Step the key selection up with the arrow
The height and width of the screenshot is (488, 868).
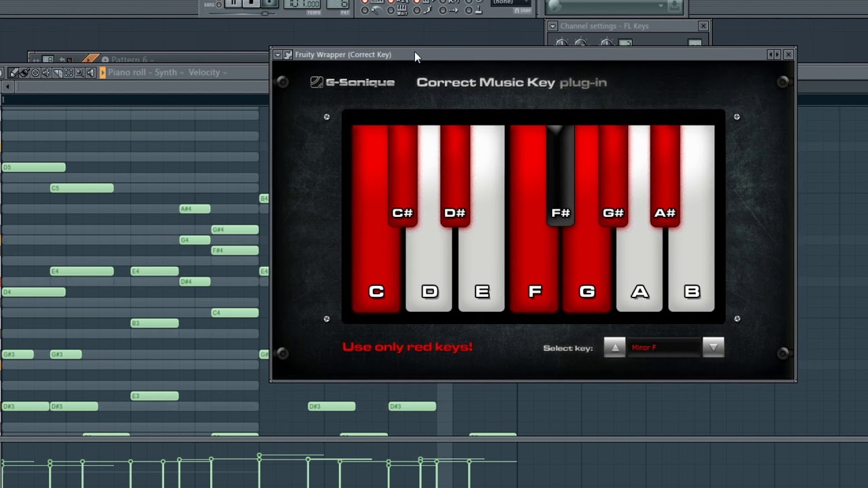(614, 348)
